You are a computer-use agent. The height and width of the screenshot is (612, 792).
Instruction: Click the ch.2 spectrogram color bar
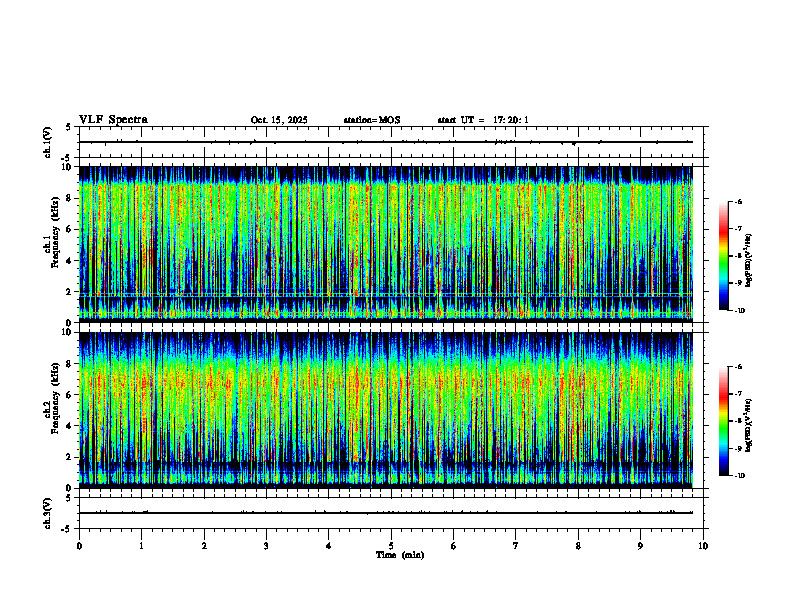[x=723, y=421]
